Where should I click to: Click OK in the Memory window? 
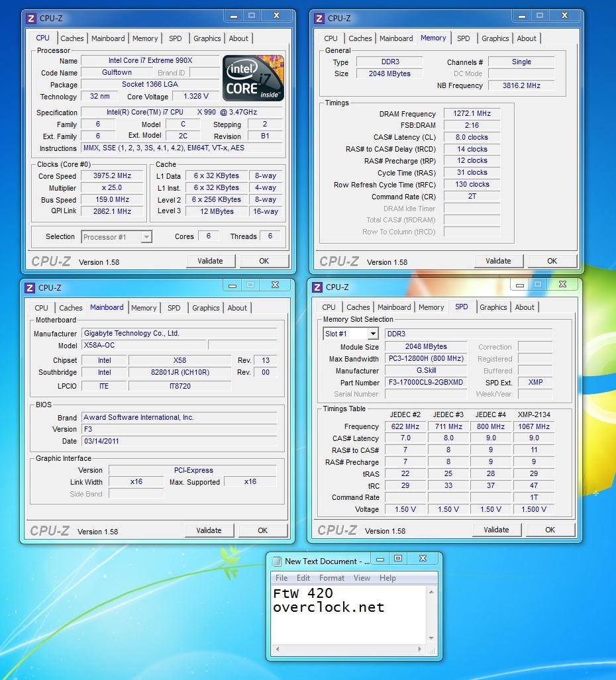[x=552, y=261]
